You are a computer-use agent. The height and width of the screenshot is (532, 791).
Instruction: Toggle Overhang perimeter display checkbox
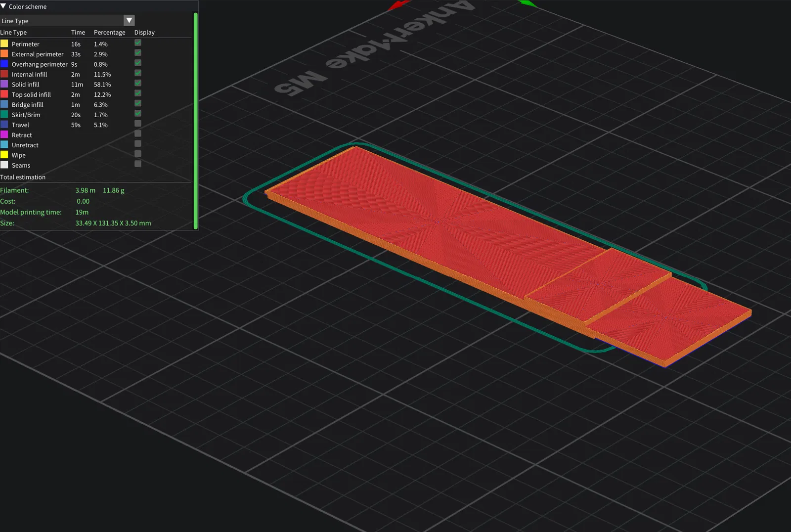[138, 63]
